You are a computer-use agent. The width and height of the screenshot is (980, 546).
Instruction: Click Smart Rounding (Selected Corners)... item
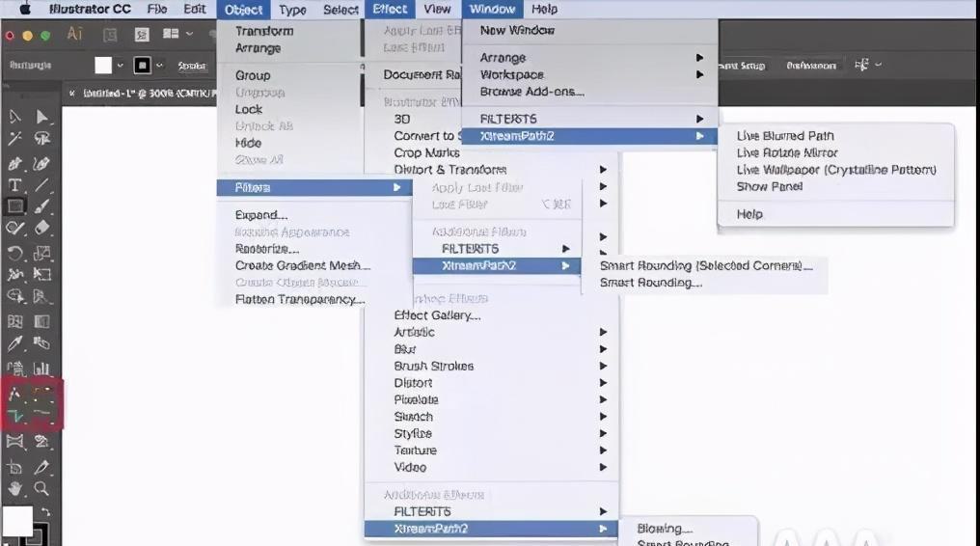705,265
